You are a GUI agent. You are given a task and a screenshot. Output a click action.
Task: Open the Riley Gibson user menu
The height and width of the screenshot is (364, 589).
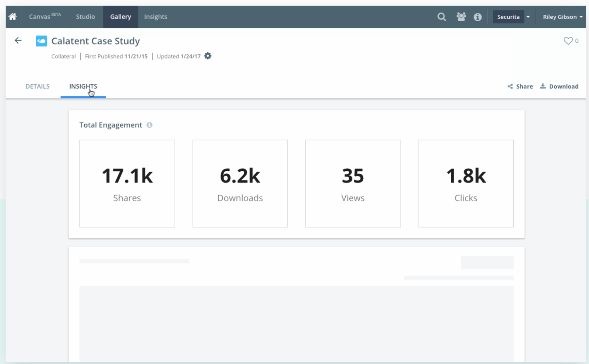pos(562,17)
